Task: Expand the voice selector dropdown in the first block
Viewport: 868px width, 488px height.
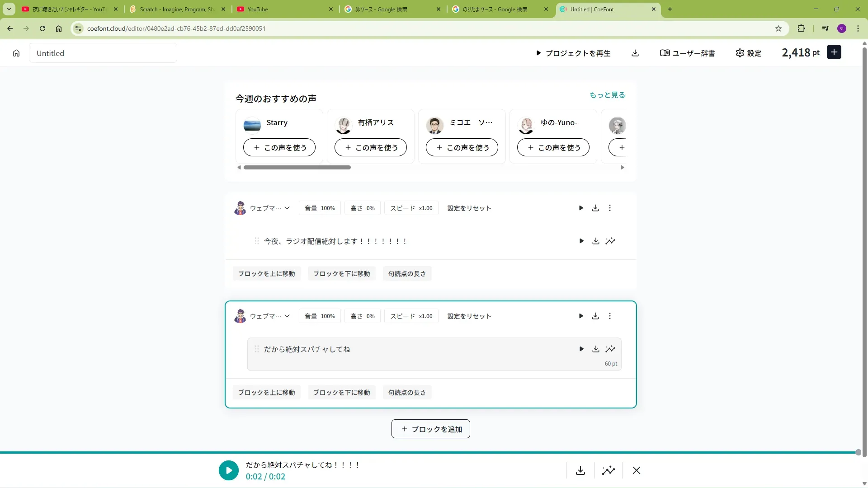Action: (287, 208)
